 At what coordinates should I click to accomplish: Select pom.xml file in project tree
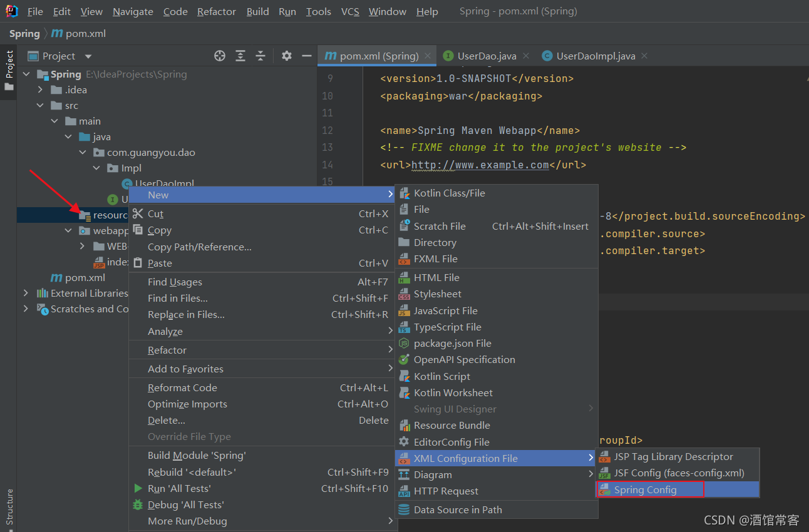click(x=78, y=277)
